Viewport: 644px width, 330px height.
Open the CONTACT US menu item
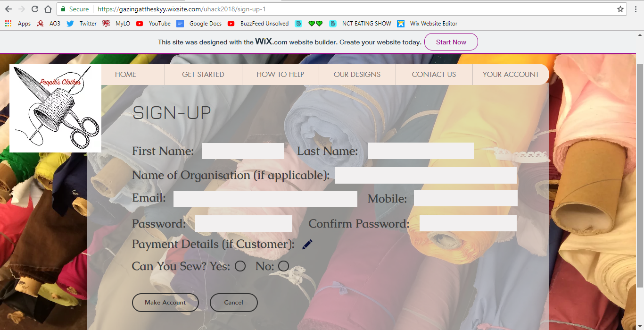[x=434, y=74]
